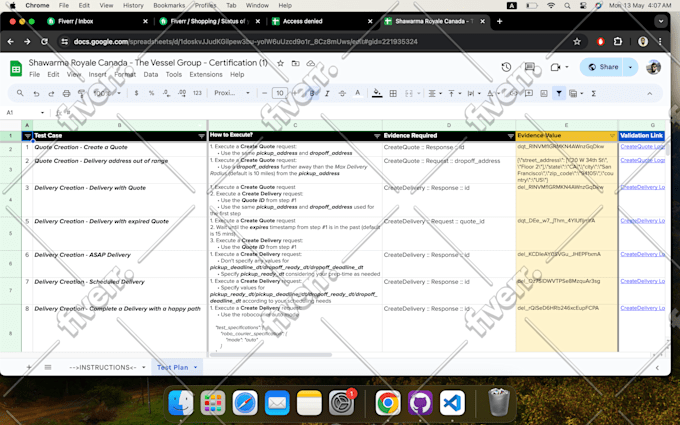Open the search menus magnifier tool

20,93
